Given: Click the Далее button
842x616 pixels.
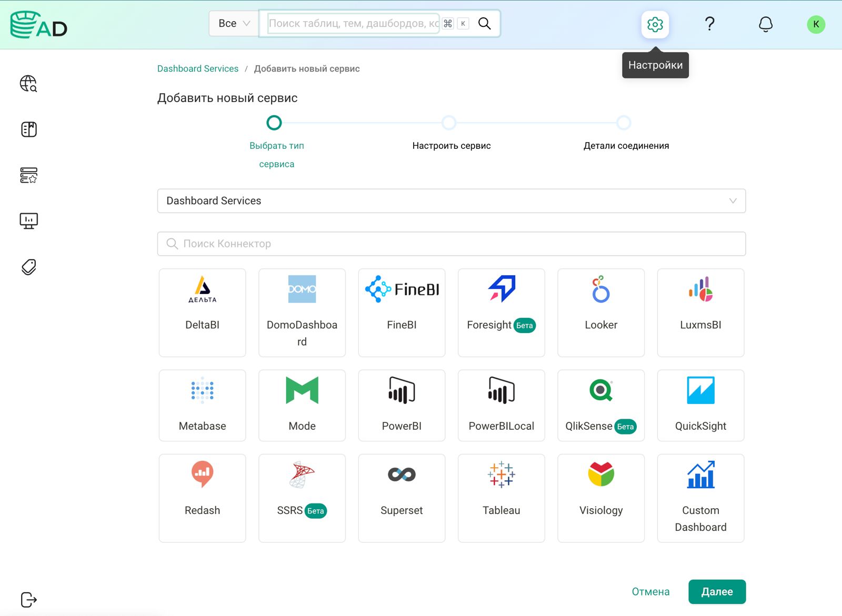Looking at the screenshot, I should (x=717, y=591).
